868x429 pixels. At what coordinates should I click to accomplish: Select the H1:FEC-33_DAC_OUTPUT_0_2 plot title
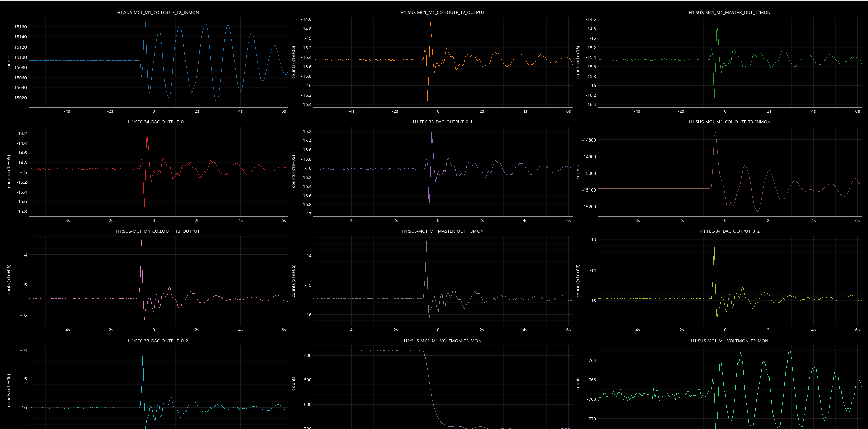pos(158,341)
